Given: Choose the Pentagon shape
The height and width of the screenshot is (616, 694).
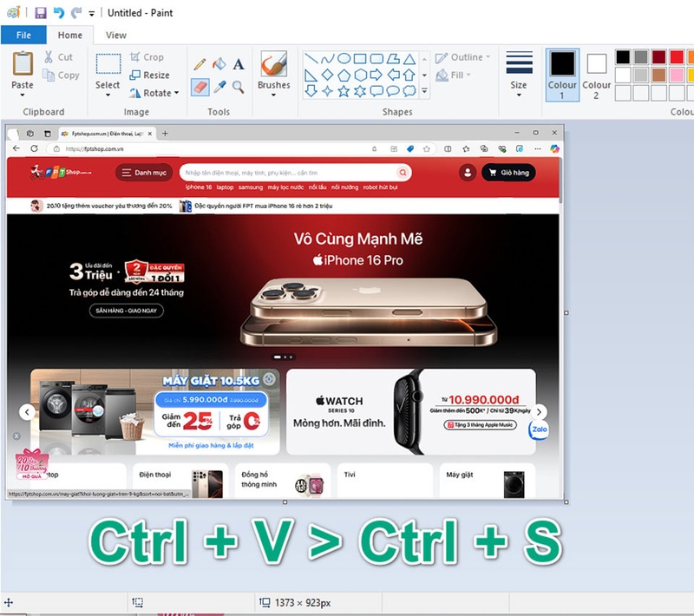Looking at the screenshot, I should coord(344,75).
